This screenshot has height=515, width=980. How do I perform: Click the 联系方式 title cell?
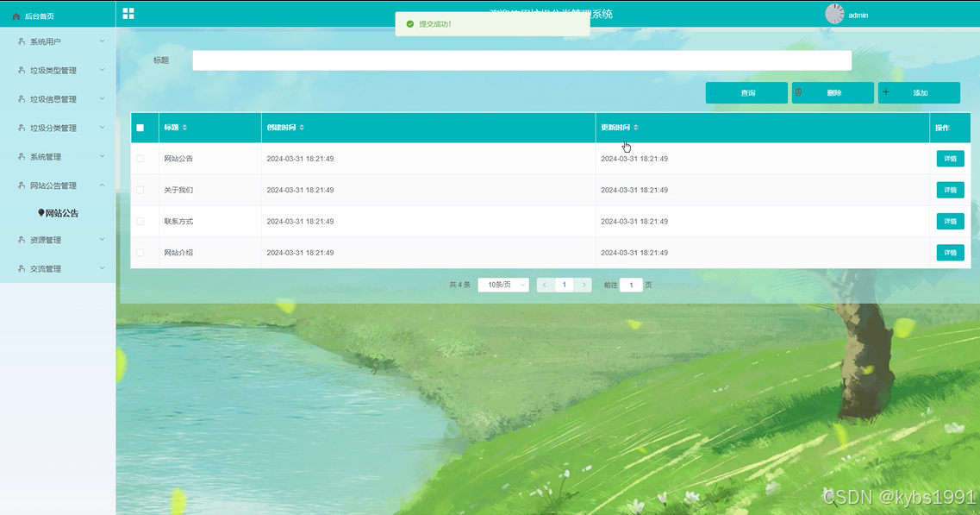coord(178,221)
